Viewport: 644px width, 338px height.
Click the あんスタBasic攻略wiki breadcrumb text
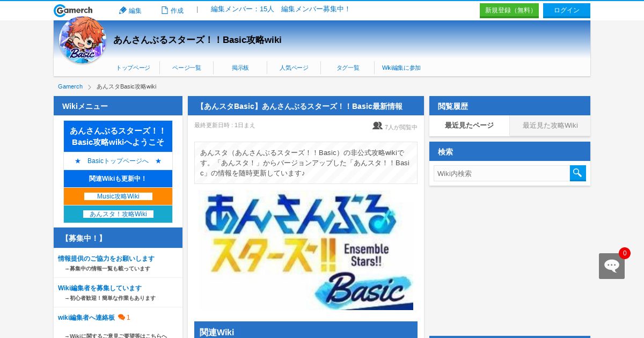127,86
